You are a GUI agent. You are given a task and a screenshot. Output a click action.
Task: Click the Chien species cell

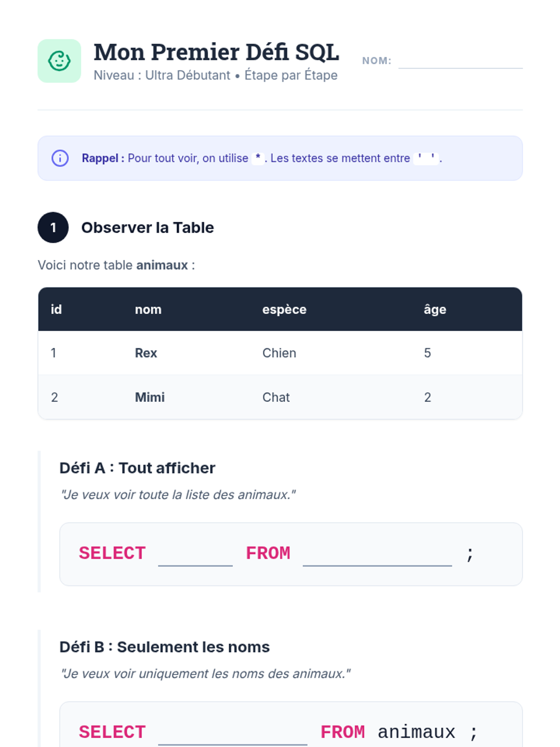click(x=279, y=353)
